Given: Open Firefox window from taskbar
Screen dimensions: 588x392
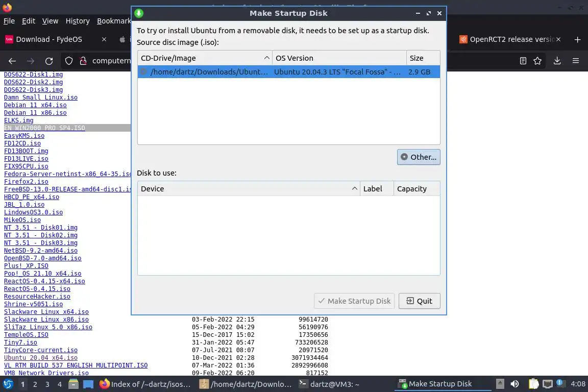Looking at the screenshot, I should coord(145,384).
